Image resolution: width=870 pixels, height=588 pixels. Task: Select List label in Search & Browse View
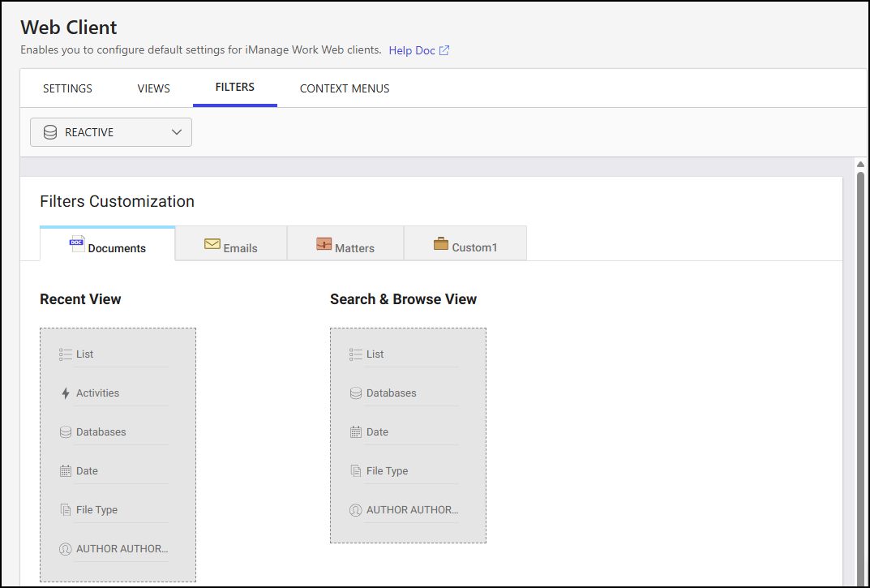(375, 354)
